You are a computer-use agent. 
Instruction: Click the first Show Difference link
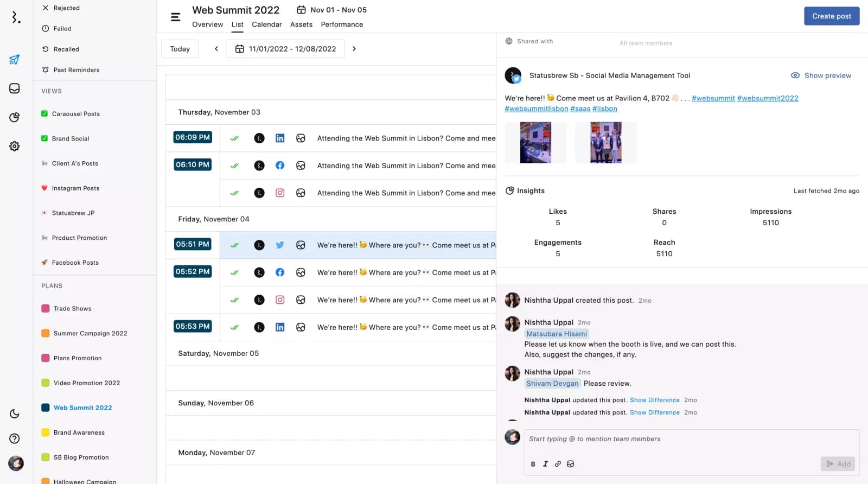(x=654, y=400)
